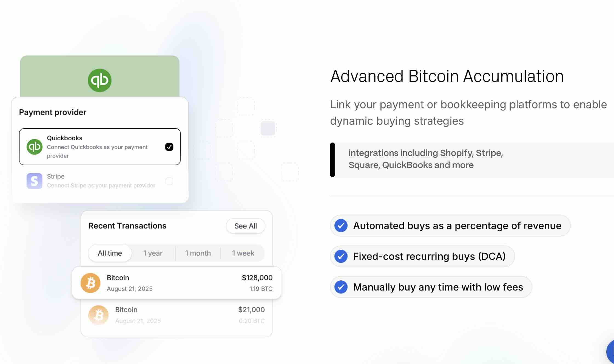Click the orange Bitcoin icon for $128,000 transaction
The width and height of the screenshot is (614, 364).
[90, 283]
